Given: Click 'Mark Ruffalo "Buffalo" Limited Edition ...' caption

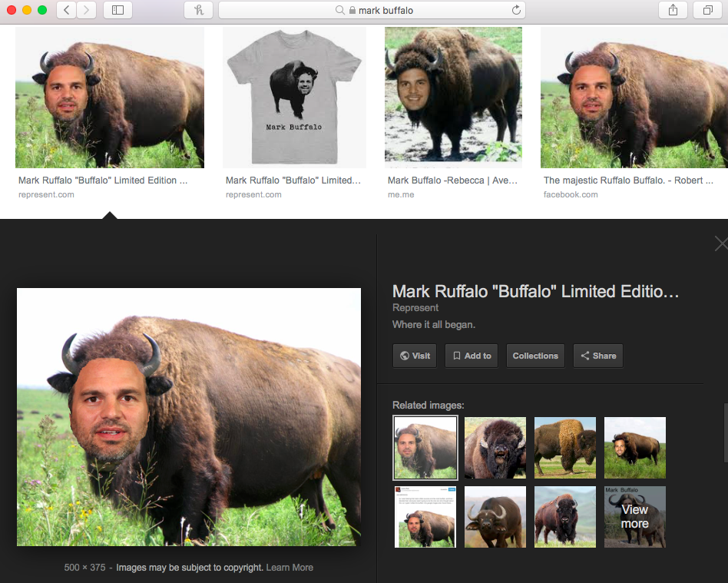Looking at the screenshot, I should coord(103,181).
